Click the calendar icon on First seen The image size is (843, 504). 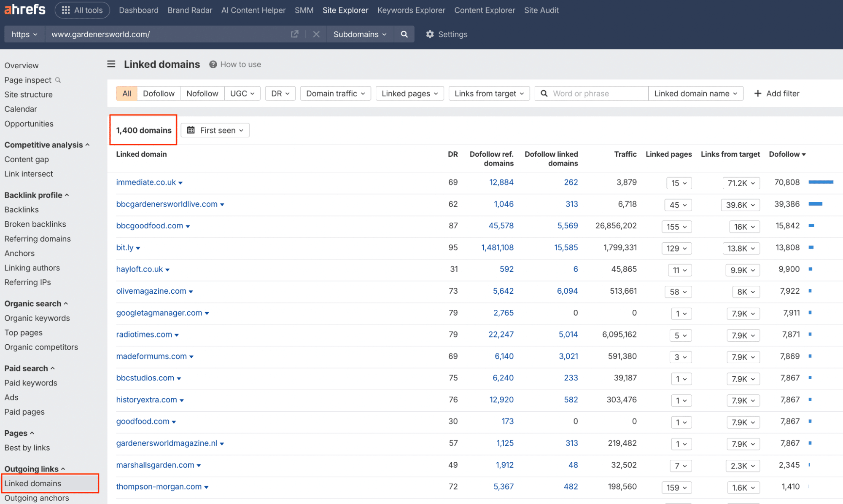(191, 130)
